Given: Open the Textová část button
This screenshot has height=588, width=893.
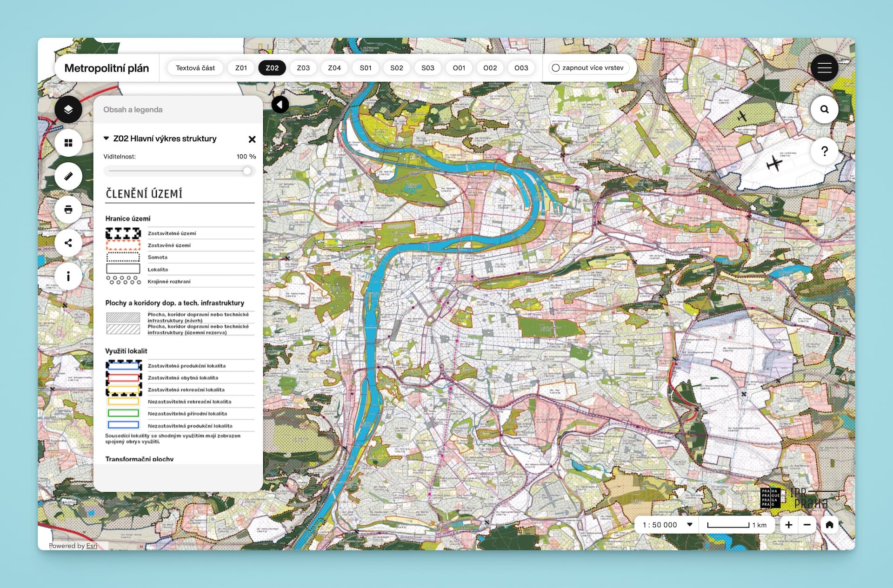Looking at the screenshot, I should coord(195,68).
